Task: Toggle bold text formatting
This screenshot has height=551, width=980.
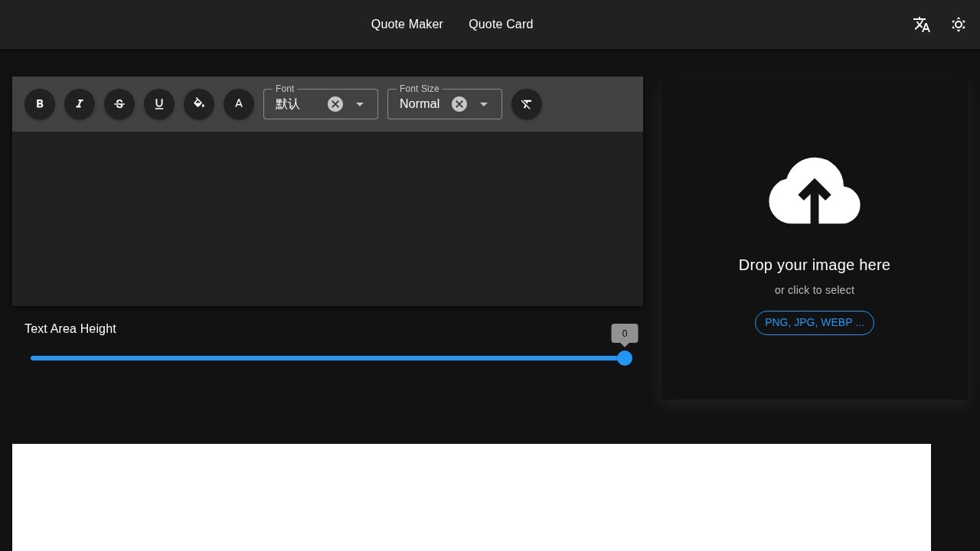Action: point(40,104)
